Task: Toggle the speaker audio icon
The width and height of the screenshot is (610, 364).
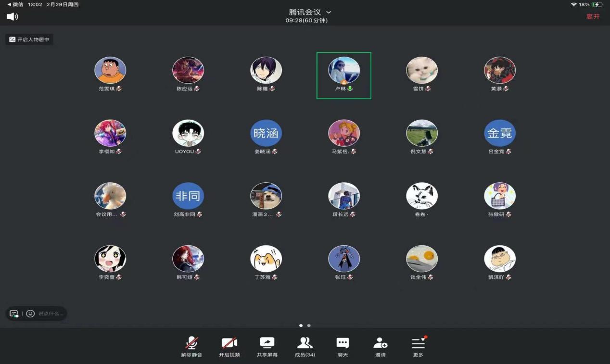Action: [x=13, y=17]
